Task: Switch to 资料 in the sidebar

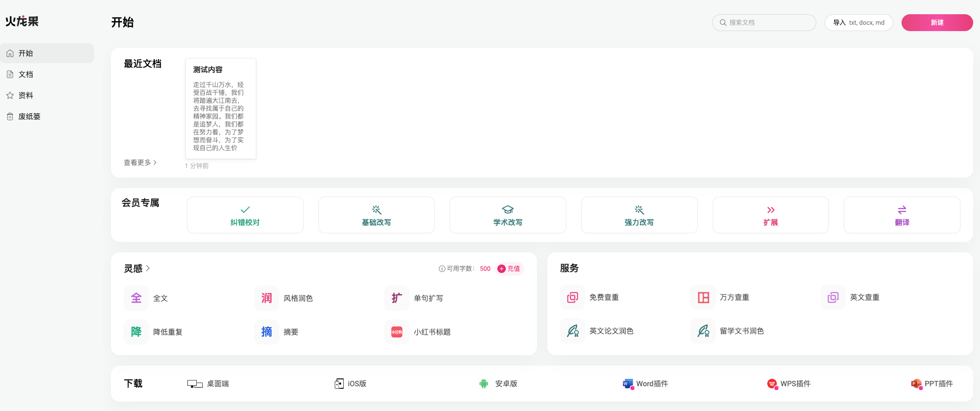Action: click(x=26, y=95)
